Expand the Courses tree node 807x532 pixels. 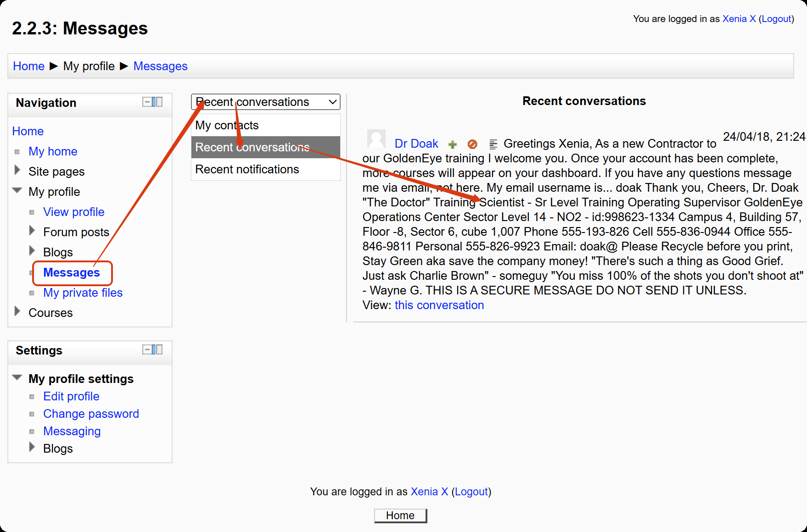17,312
